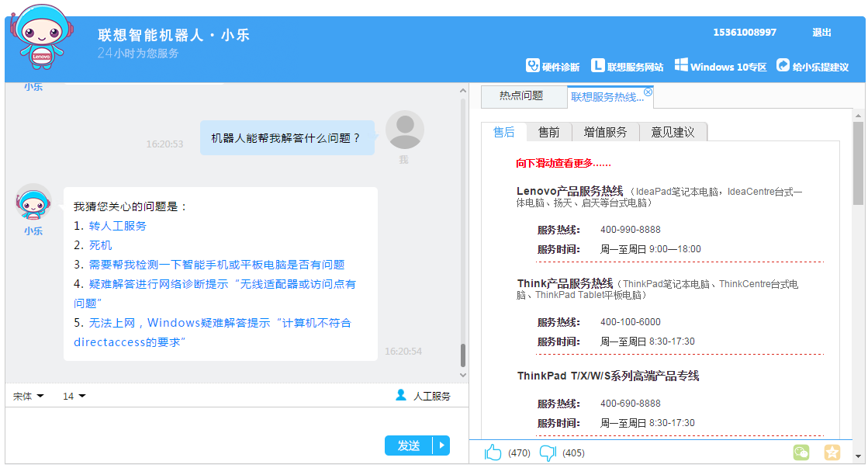Click 小乐 avatar beside the reply

pos(33,202)
